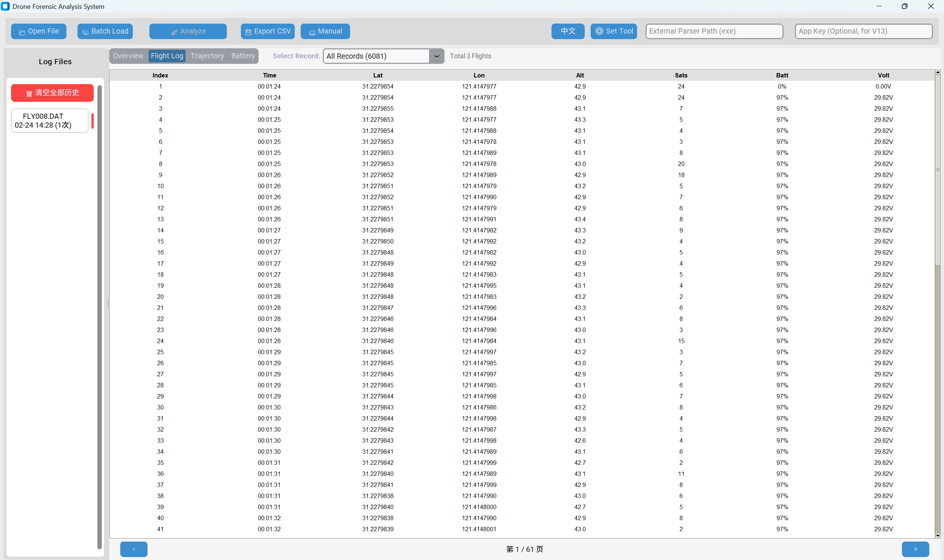The height and width of the screenshot is (560, 944).
Task: Click the Set Tool gear icon
Action: [599, 31]
